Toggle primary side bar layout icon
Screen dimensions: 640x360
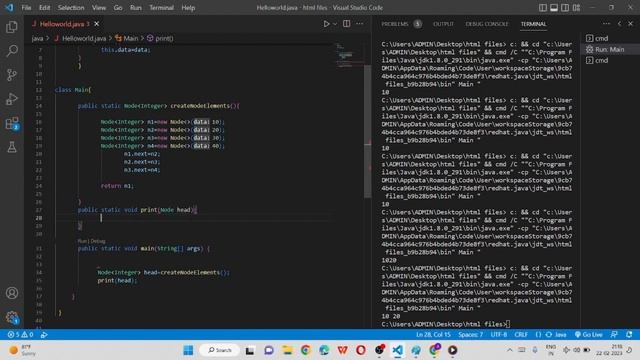click(x=543, y=8)
